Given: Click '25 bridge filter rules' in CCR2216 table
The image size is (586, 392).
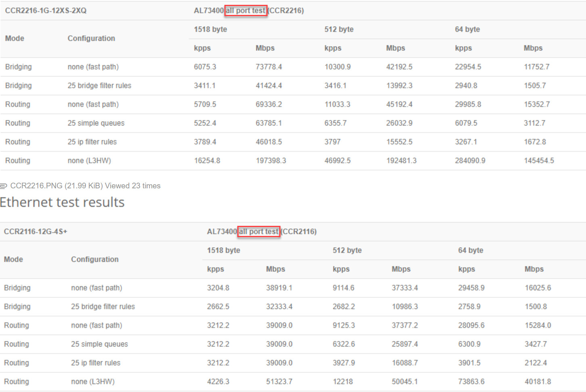Looking at the screenshot, I should 99,85.
